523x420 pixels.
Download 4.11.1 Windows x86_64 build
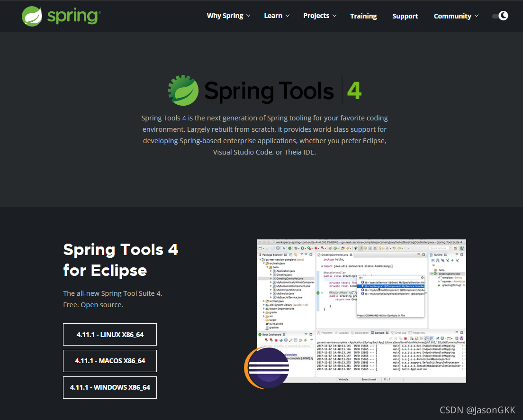point(110,387)
